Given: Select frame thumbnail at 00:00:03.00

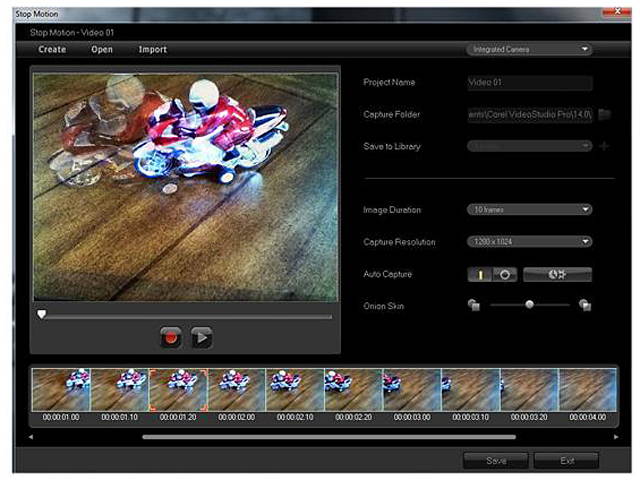Looking at the screenshot, I should 412,390.
